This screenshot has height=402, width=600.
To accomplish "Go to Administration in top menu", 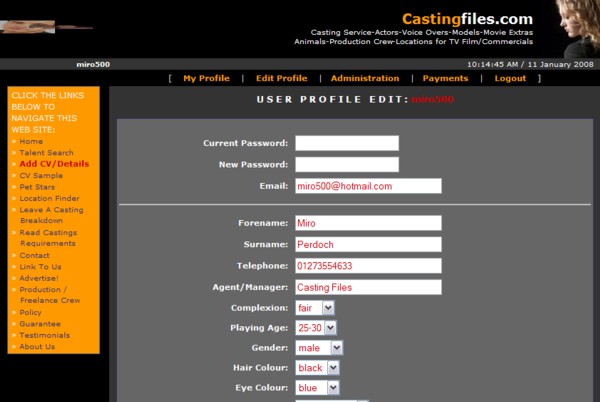I will pos(365,78).
